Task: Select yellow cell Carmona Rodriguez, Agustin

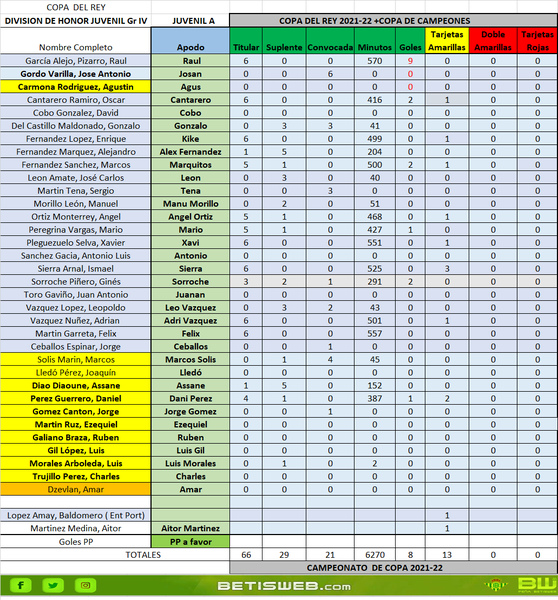Action: point(76,87)
